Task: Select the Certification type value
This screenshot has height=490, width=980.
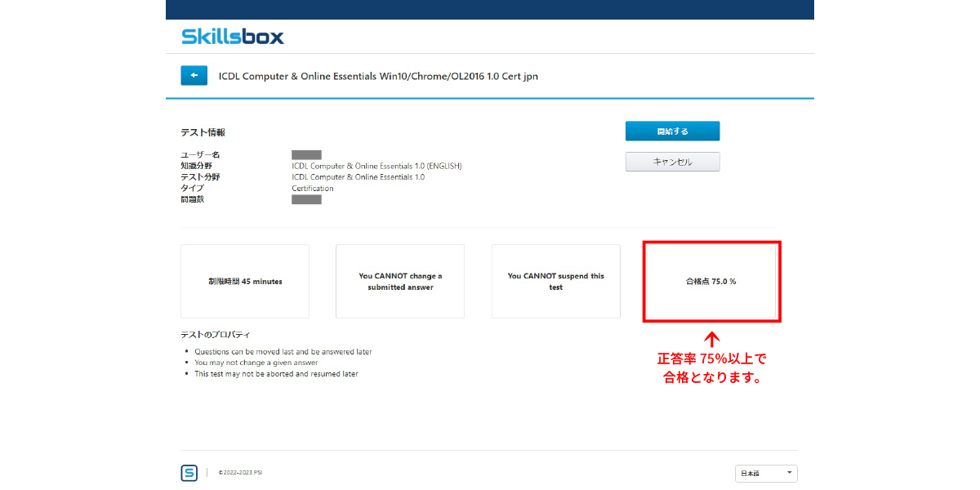Action: (313, 189)
